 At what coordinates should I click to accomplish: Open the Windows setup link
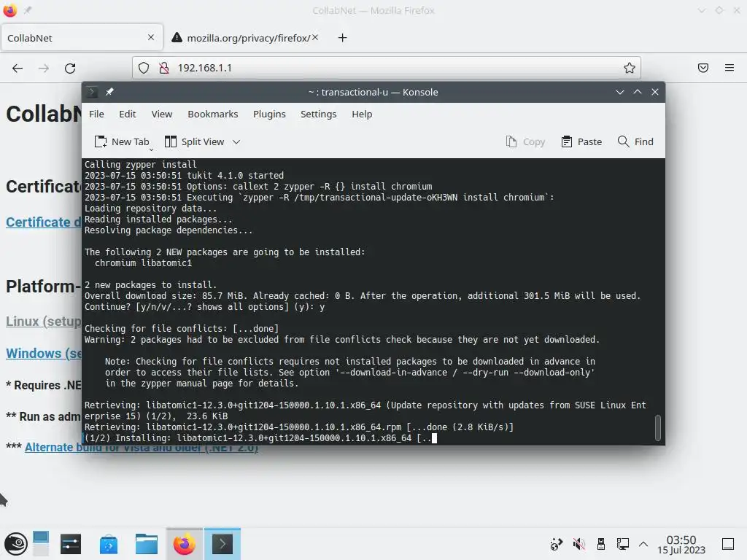[44, 354]
